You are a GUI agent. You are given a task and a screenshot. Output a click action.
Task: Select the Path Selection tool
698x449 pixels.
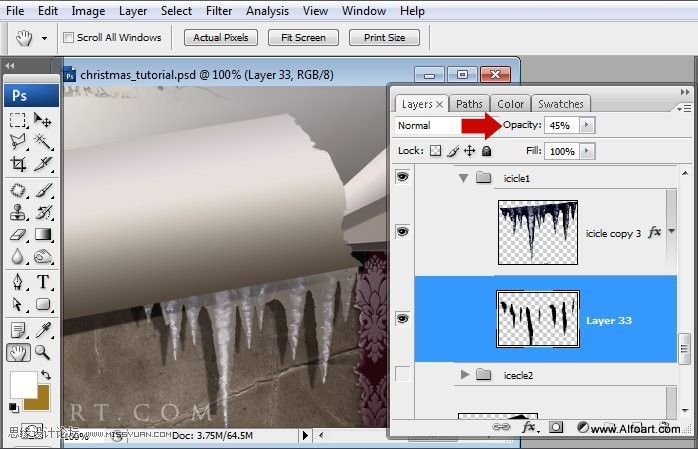coord(18,304)
